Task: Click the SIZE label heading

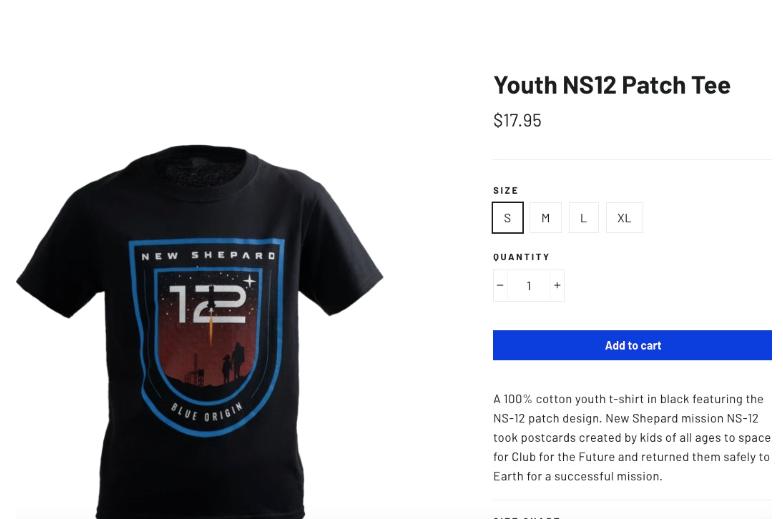Action: [x=505, y=190]
